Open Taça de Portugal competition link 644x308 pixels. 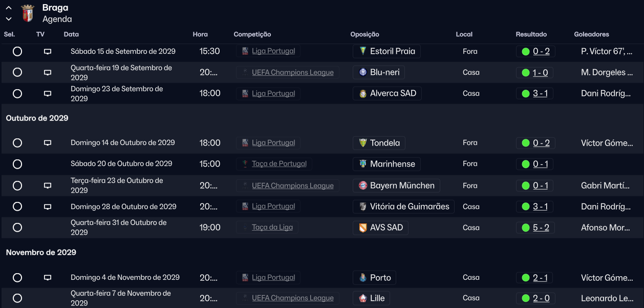279,164
